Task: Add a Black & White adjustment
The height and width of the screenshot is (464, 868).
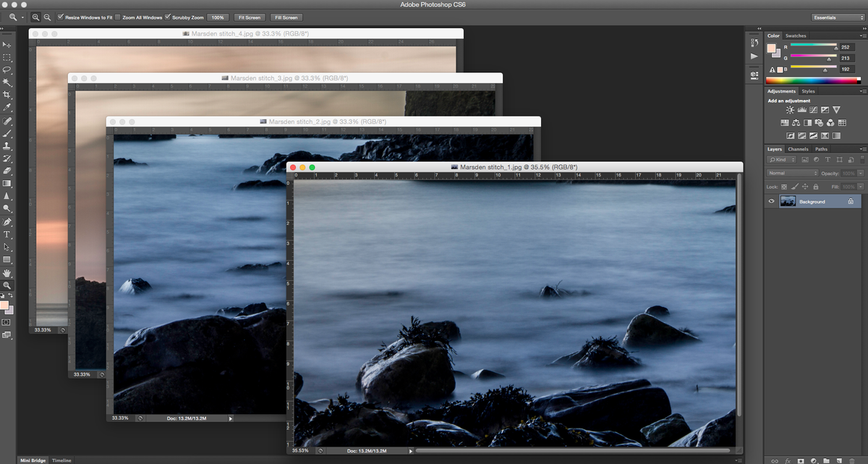Action: pos(807,122)
